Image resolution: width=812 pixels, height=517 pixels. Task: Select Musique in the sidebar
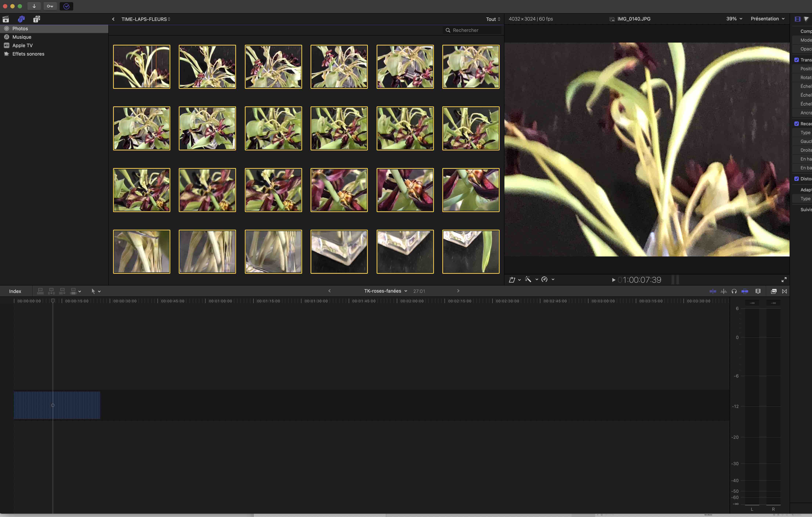coord(22,37)
